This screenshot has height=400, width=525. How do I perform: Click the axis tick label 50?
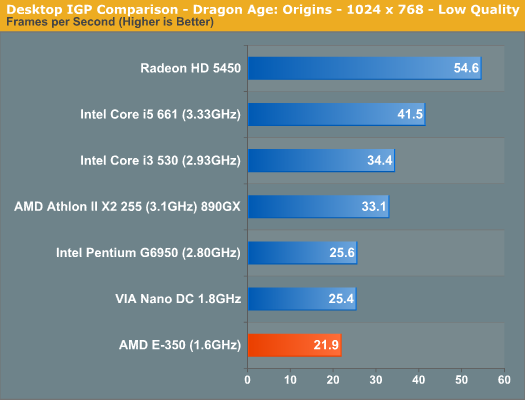[x=461, y=380]
